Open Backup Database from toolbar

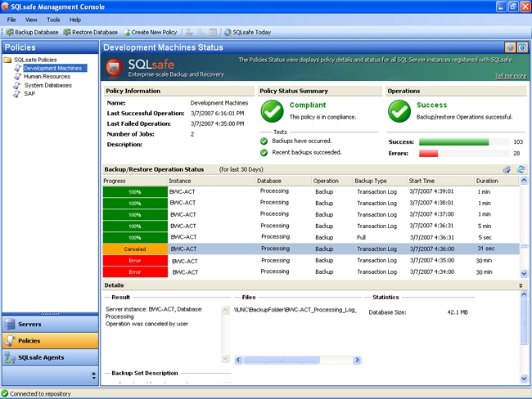point(32,32)
